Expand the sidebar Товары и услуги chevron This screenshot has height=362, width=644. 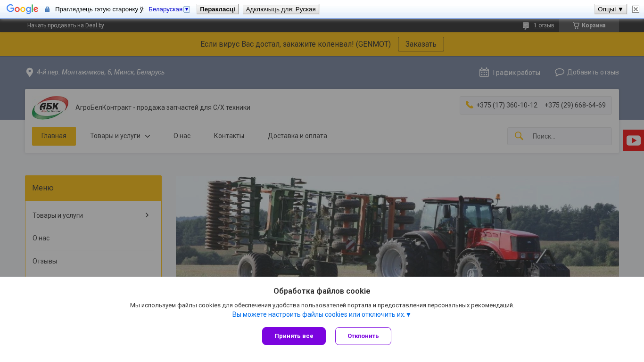click(147, 215)
